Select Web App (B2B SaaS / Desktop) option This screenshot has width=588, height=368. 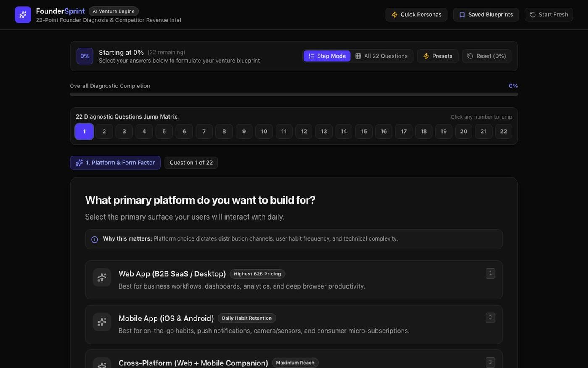pyautogui.click(x=294, y=280)
